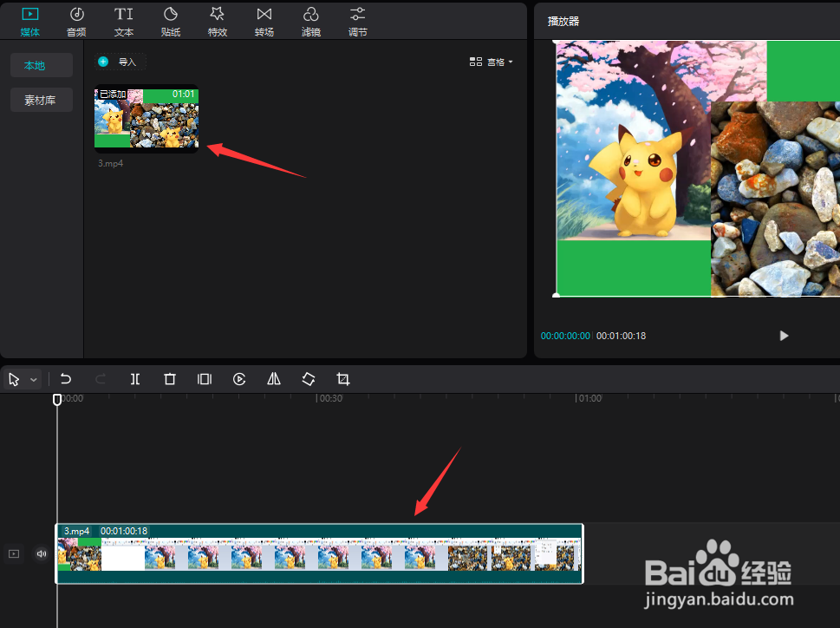Click the 3.mp4 file name label
840x628 pixels.
click(110, 163)
